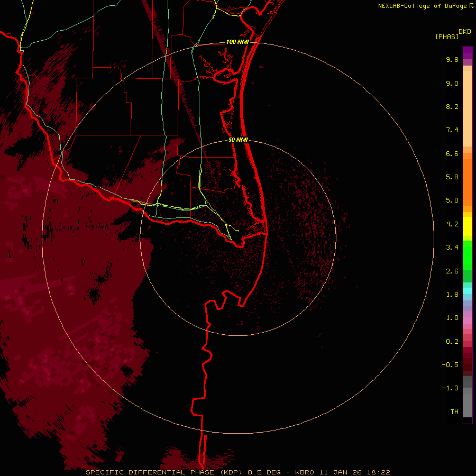Click the -1.3 scale value label
The height and width of the screenshot is (476, 476).
pos(450,388)
